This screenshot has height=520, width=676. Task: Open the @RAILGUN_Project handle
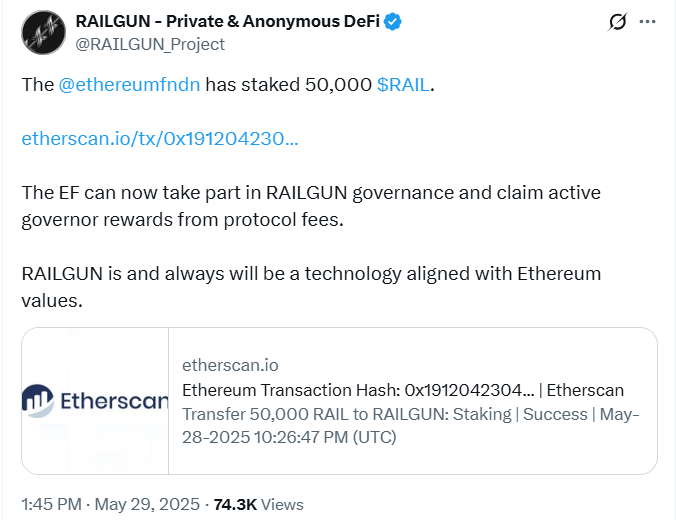[x=150, y=44]
